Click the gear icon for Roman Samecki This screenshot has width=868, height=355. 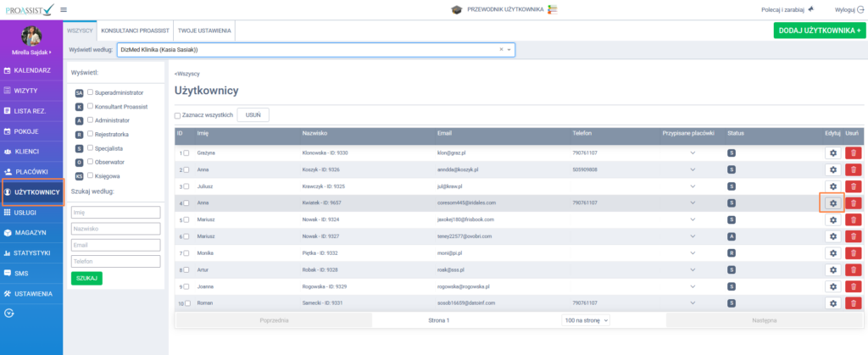click(x=832, y=302)
